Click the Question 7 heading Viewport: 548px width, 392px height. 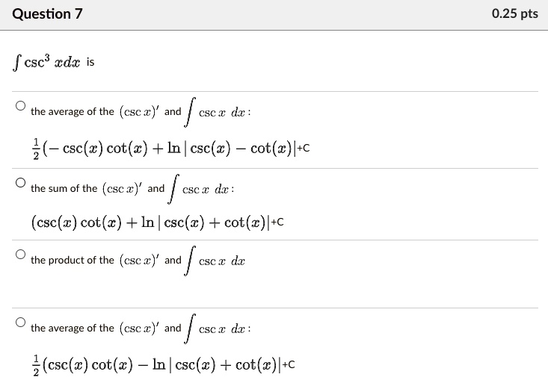pyautogui.click(x=48, y=14)
